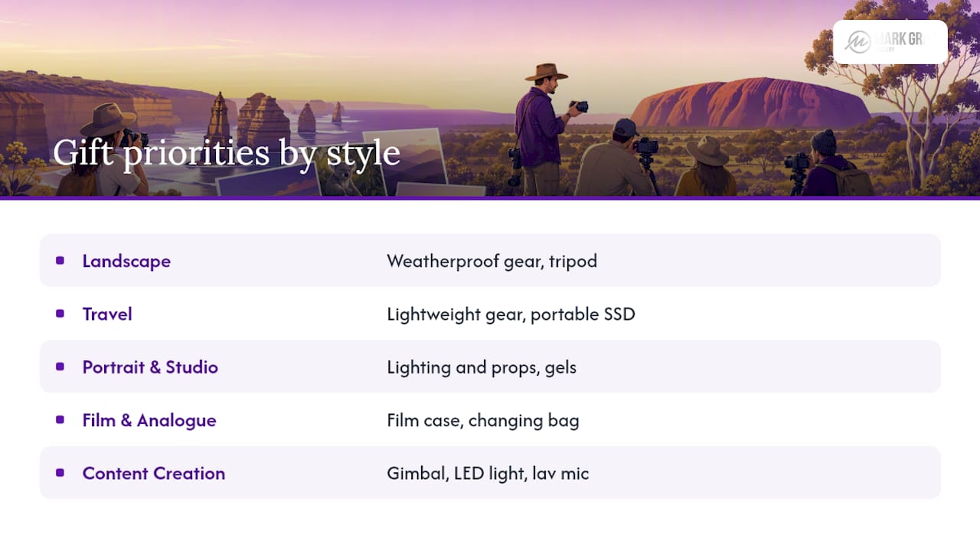Select the Content Creation label
Viewport: 980px width, 551px height.
point(154,473)
